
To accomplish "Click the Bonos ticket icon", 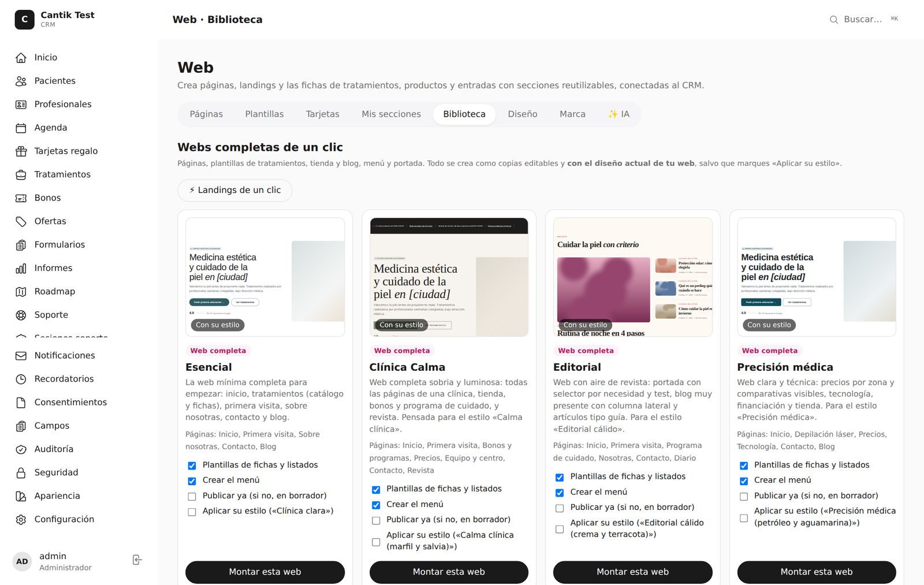I will pos(21,198).
